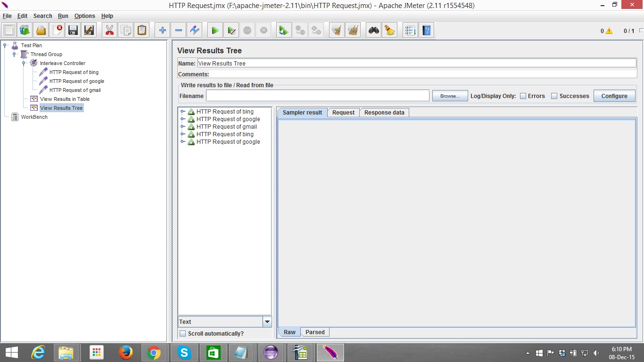Click the grey Stop icon

click(248, 31)
